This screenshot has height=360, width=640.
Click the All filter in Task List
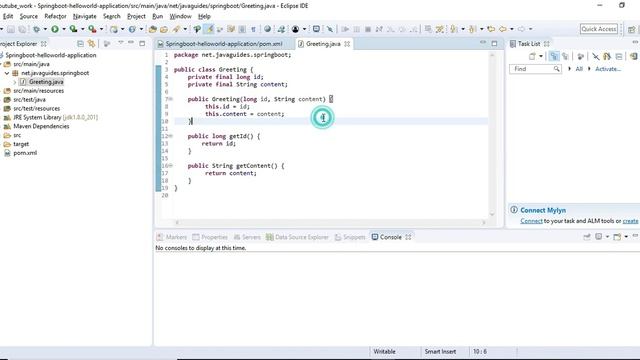[579, 69]
